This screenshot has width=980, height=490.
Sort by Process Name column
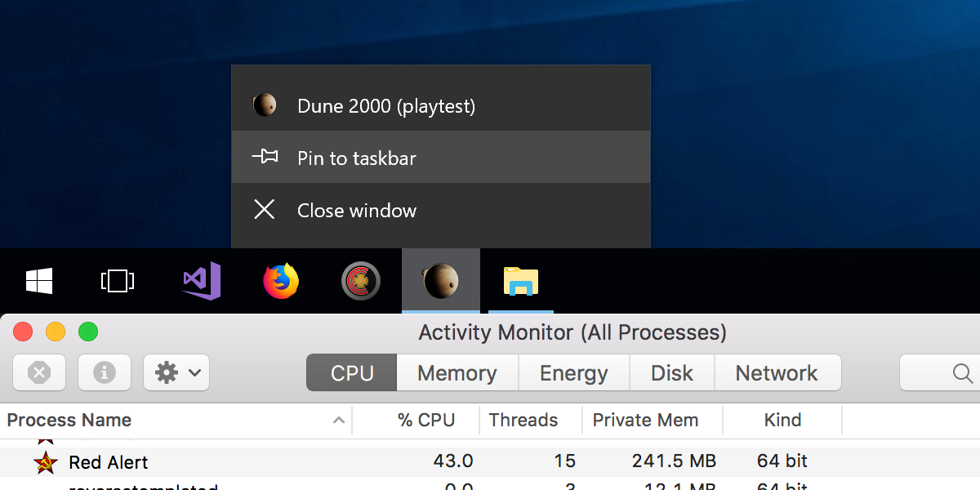[176, 420]
